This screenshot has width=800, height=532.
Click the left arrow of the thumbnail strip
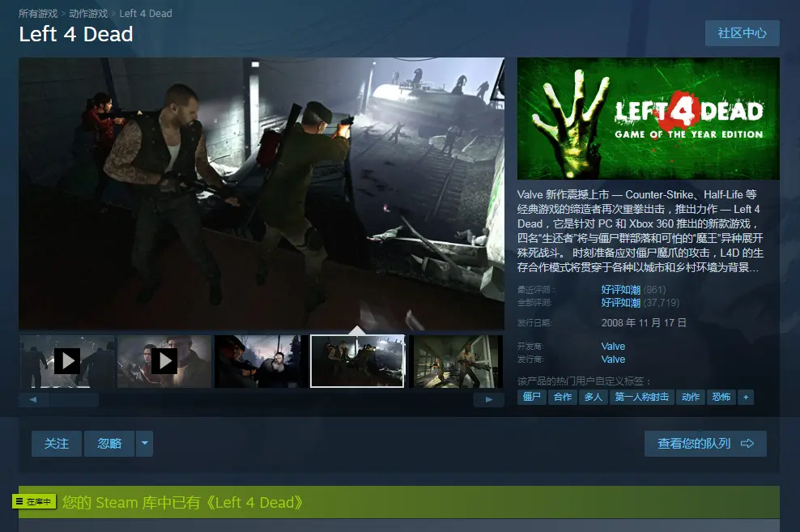33,399
